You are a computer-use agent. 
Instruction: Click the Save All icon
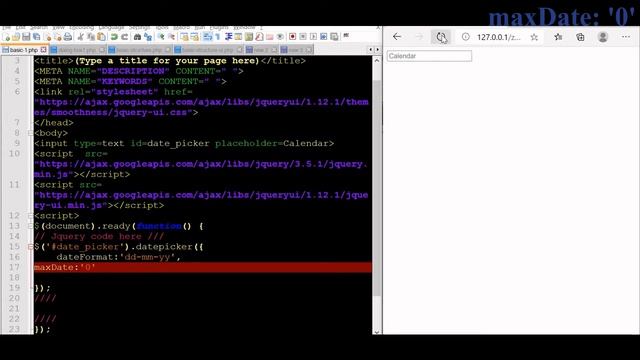pyautogui.click(x=37, y=37)
